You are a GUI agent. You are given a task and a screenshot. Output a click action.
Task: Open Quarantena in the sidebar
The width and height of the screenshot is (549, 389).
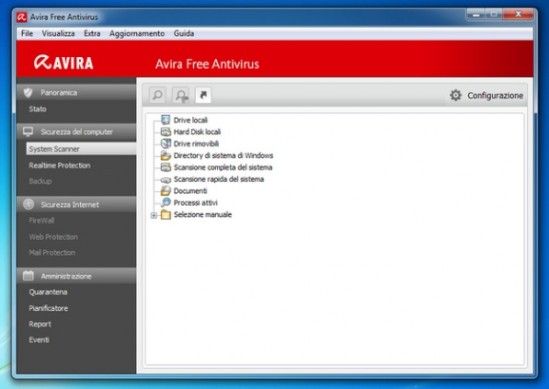point(48,292)
